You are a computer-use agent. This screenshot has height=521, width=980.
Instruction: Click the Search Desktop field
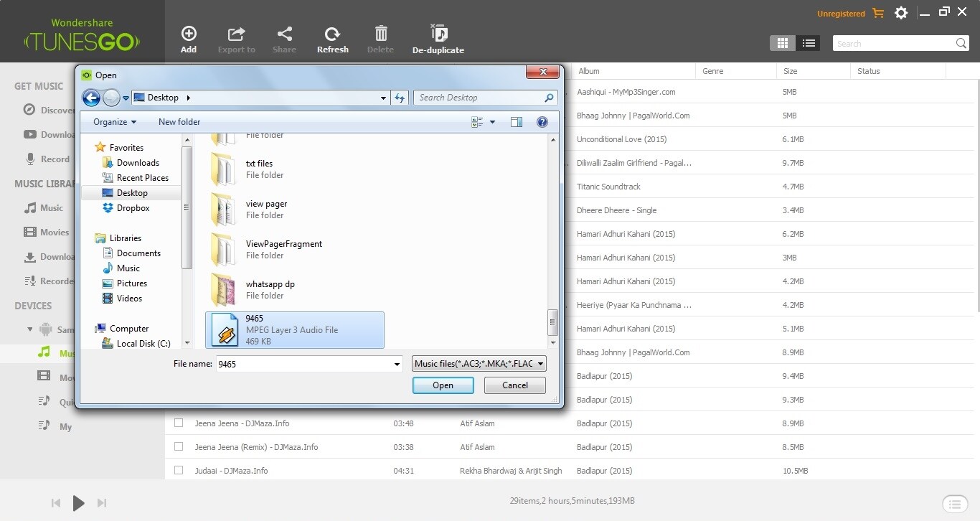485,98
